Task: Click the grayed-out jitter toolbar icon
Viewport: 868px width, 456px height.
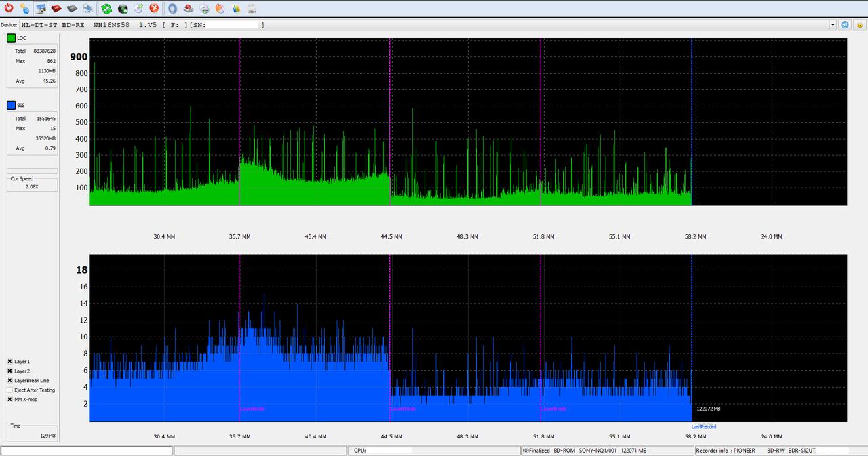Action: 252,8
